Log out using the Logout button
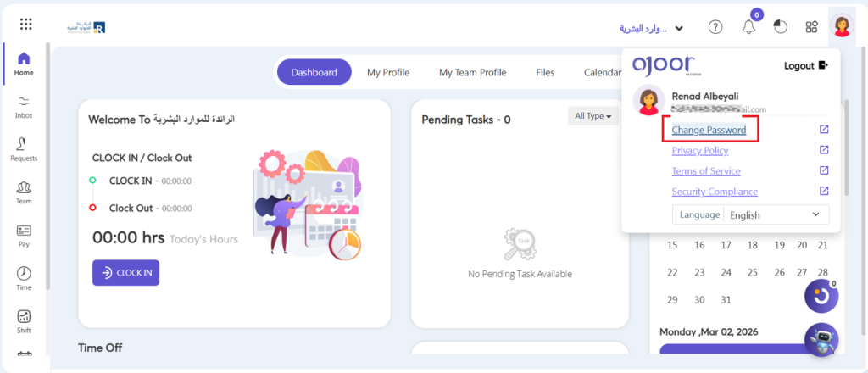This screenshot has width=868, height=373. pos(805,65)
